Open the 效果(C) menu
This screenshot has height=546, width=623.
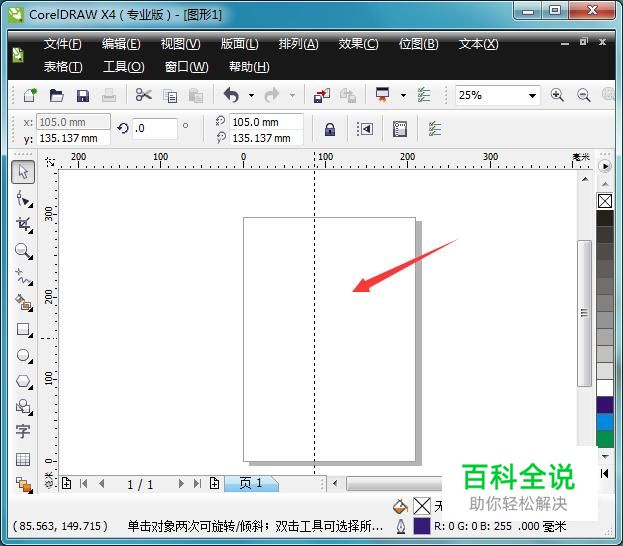pyautogui.click(x=358, y=44)
